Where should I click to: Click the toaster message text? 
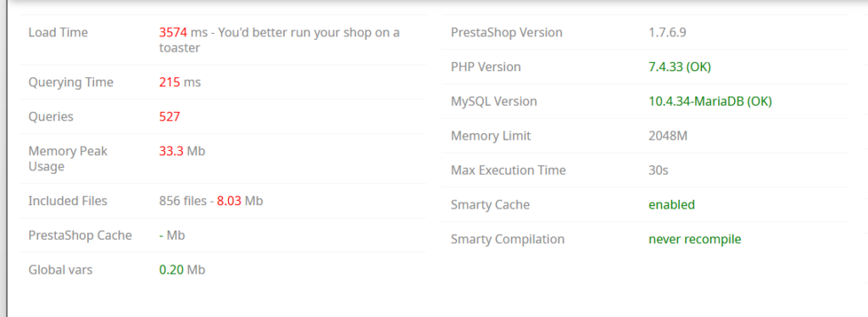tap(279, 41)
